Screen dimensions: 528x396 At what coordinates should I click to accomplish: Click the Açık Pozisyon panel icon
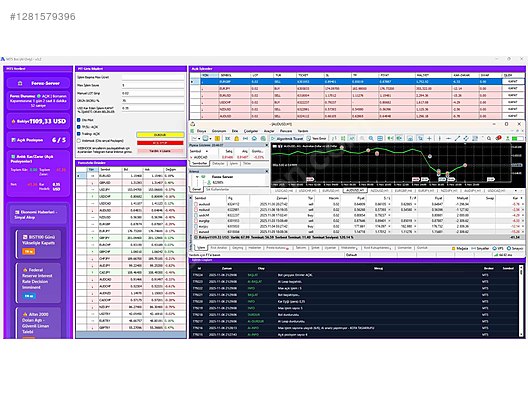point(13,140)
